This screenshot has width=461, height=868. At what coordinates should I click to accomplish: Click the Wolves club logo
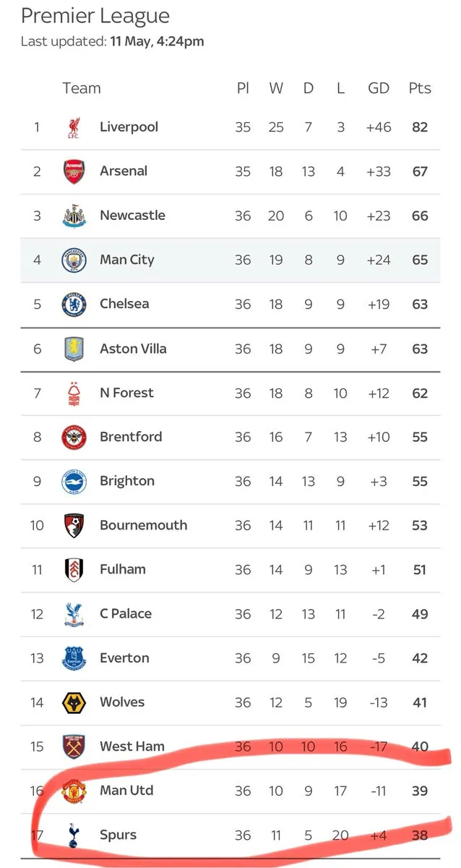(74, 702)
